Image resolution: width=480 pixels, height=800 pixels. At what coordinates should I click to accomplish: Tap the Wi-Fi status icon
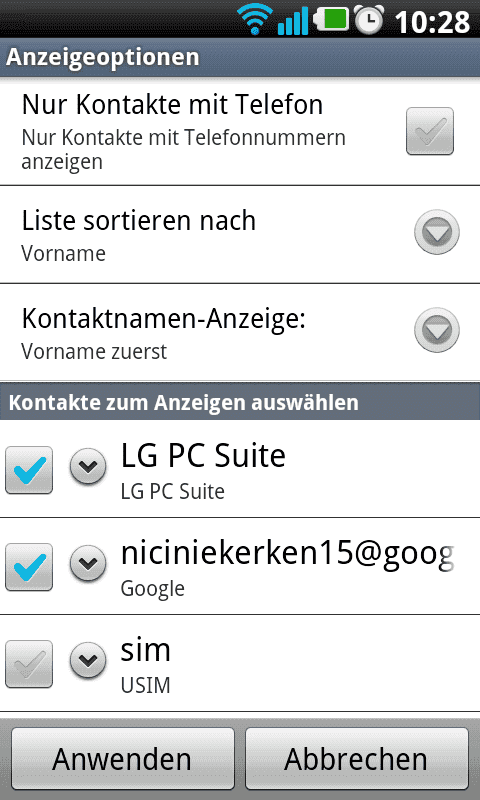255,19
